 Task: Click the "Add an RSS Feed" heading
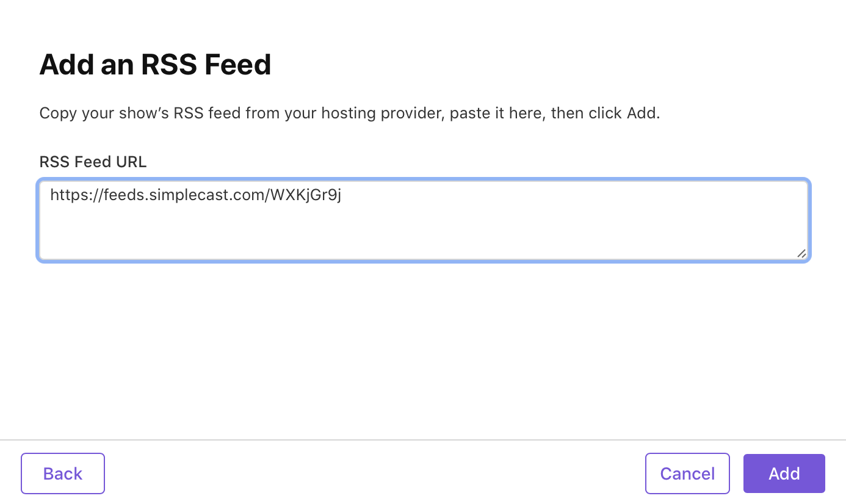pos(155,65)
